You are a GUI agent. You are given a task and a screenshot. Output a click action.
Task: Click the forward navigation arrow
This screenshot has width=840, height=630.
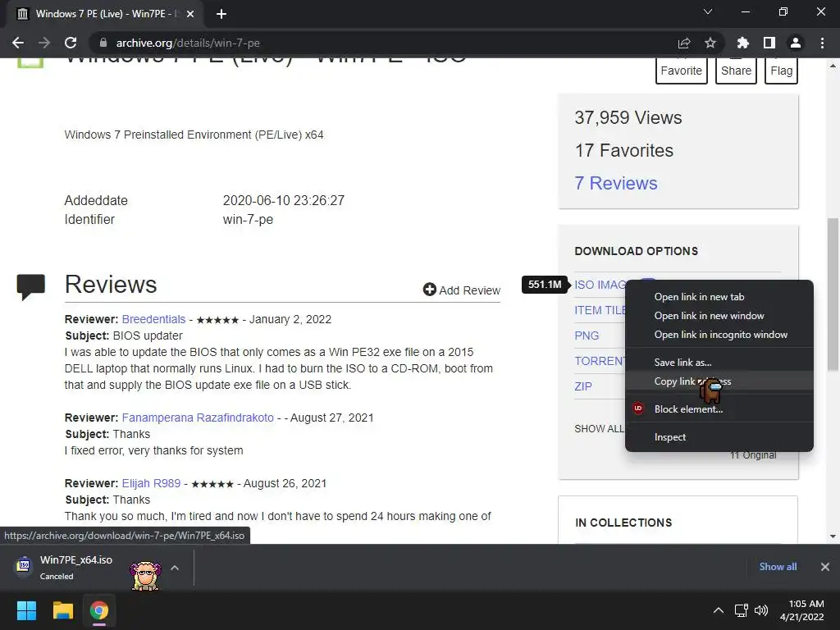44,43
